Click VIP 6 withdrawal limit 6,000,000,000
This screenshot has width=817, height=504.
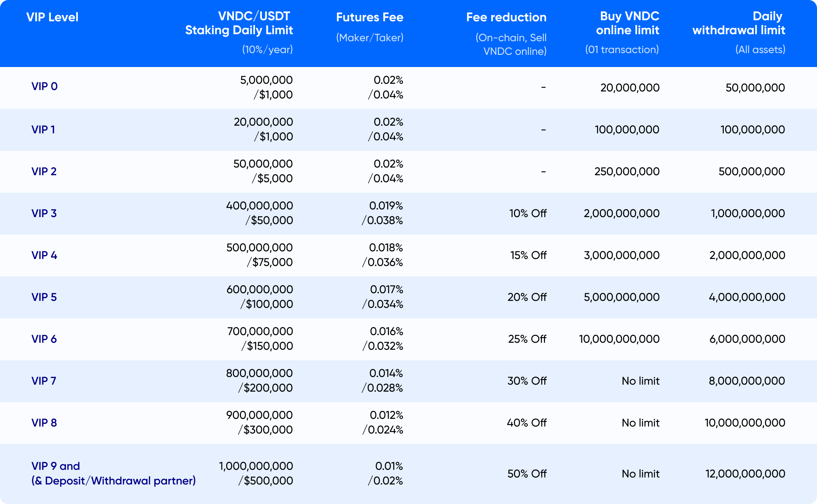pos(748,339)
